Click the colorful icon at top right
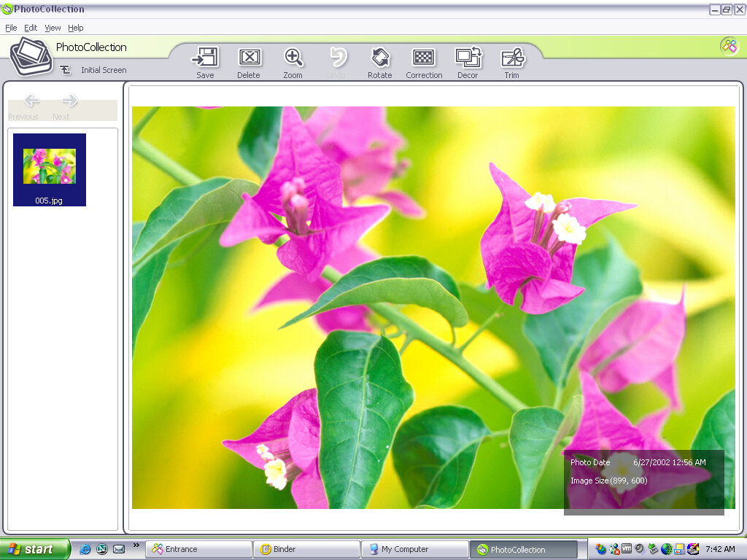747x560 pixels. point(729,45)
